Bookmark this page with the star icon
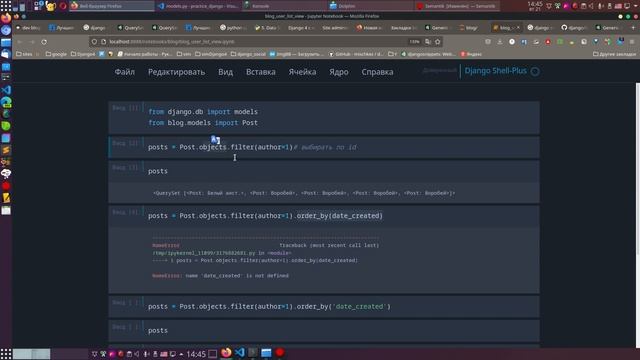 [438, 42]
